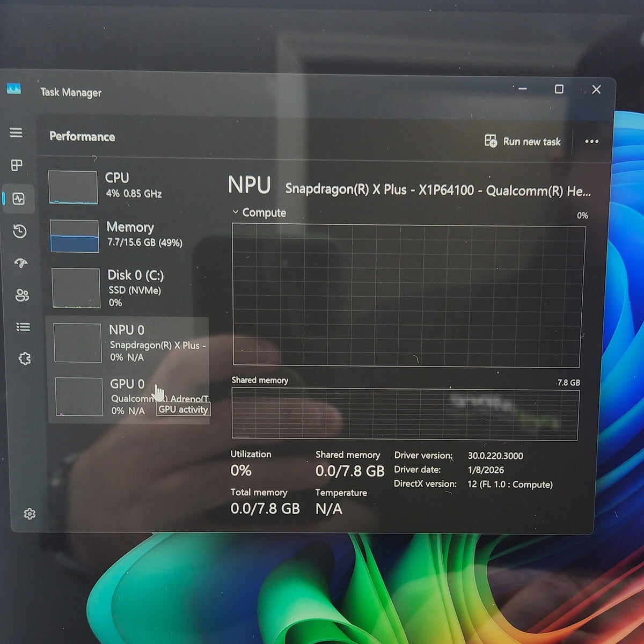Screen dimensions: 644x644
Task: Collapse the Compute graph chevron
Action: point(235,212)
